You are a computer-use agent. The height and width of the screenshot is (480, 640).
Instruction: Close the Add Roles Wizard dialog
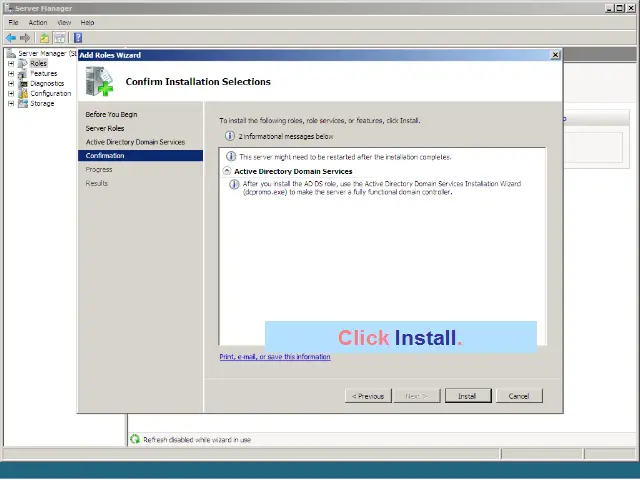pos(555,55)
